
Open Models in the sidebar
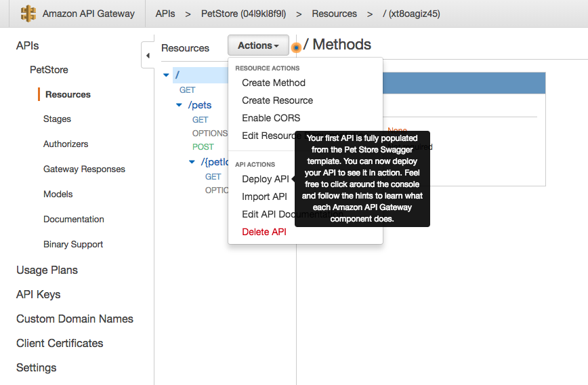pyautogui.click(x=58, y=195)
